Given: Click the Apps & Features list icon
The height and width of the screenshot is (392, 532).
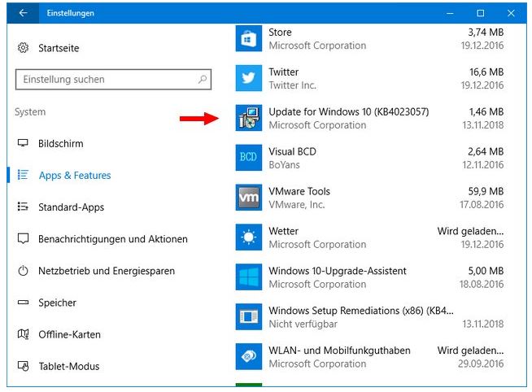Looking at the screenshot, I should (x=23, y=175).
